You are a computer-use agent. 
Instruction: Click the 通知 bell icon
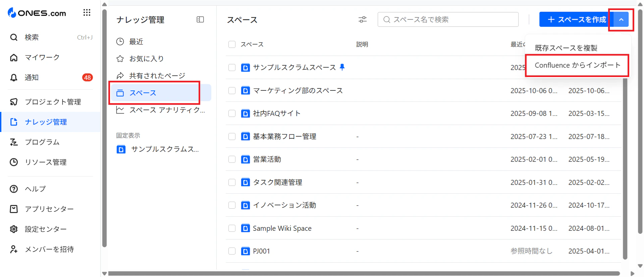click(14, 77)
